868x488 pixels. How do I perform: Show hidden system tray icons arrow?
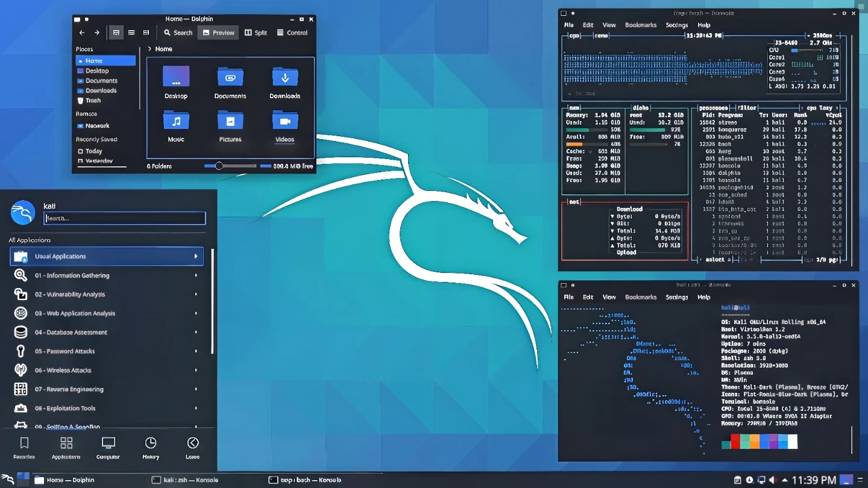pyautogui.click(x=785, y=480)
